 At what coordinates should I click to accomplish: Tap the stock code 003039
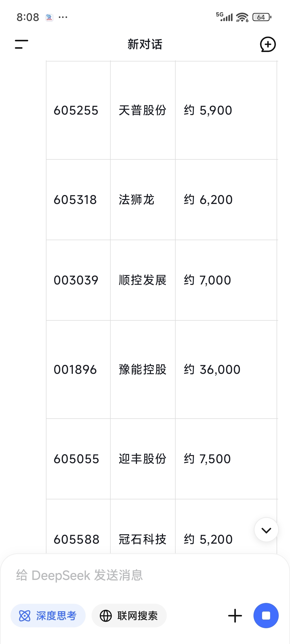[x=76, y=280]
